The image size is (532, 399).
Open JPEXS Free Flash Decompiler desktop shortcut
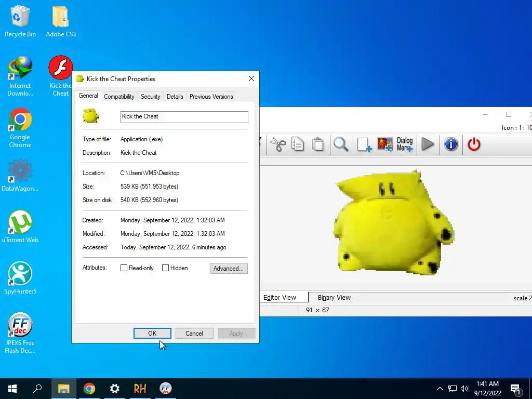pos(20,333)
